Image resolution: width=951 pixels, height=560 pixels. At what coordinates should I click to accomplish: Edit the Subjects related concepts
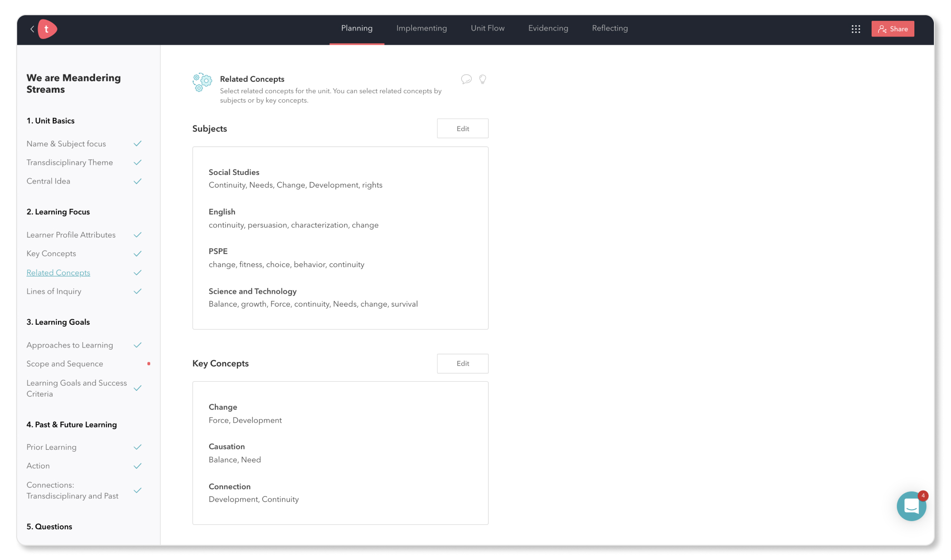tap(462, 129)
